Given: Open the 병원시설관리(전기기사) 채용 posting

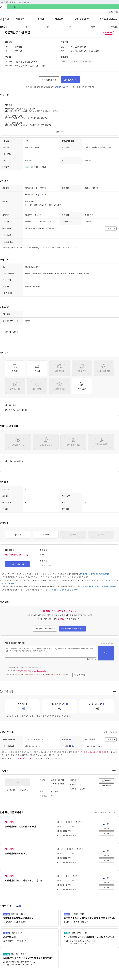Looking at the screenshot, I should tap(24, 881).
